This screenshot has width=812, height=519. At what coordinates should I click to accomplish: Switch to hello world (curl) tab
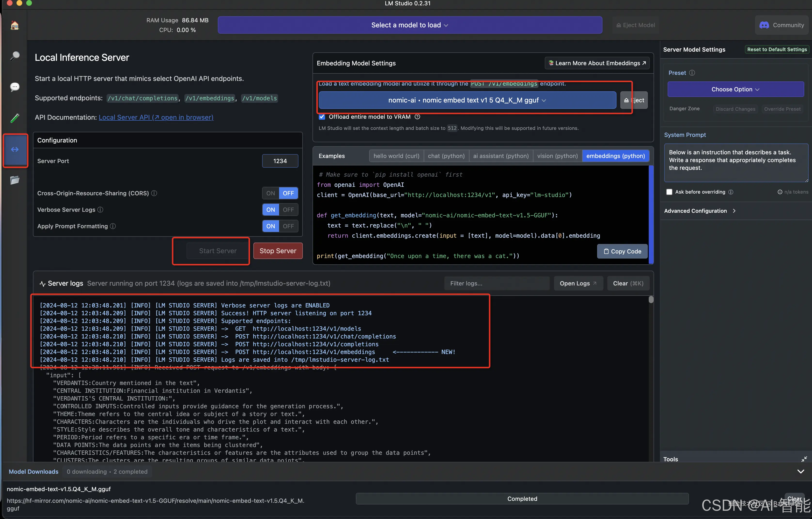point(396,156)
